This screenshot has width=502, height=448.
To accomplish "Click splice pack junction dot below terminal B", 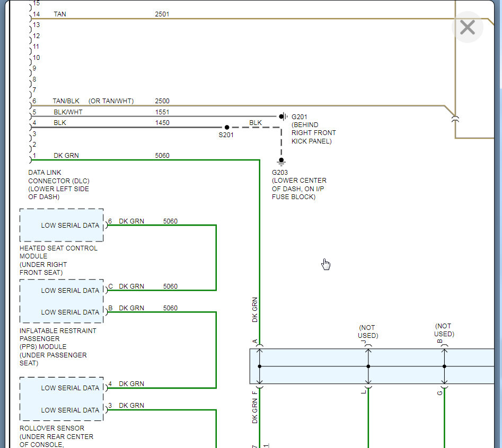I will tap(444, 366).
